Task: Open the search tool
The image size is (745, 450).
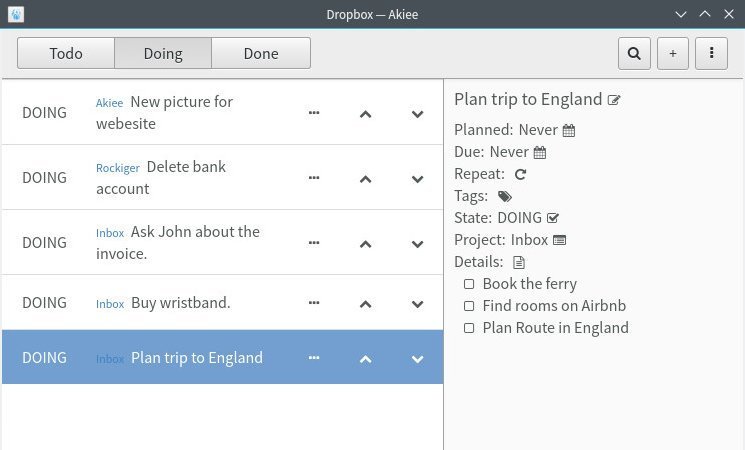Action: click(634, 53)
